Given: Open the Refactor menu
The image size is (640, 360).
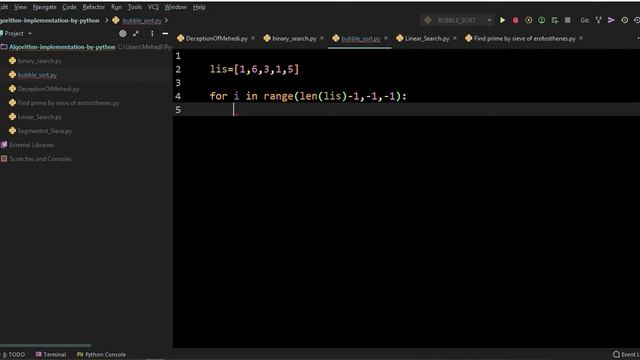Looking at the screenshot, I should click(93, 7).
